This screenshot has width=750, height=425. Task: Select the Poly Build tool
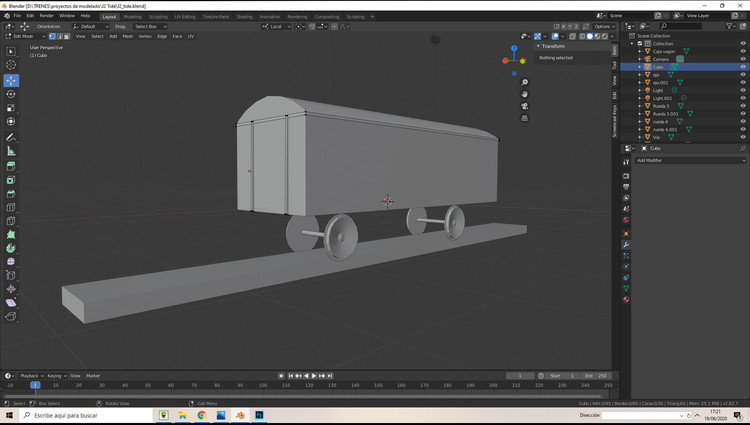click(x=11, y=235)
